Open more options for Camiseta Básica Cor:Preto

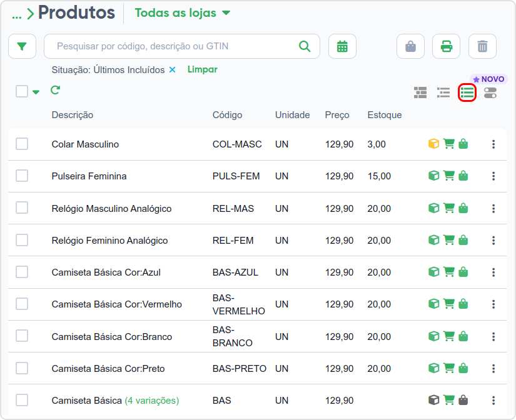493,368
